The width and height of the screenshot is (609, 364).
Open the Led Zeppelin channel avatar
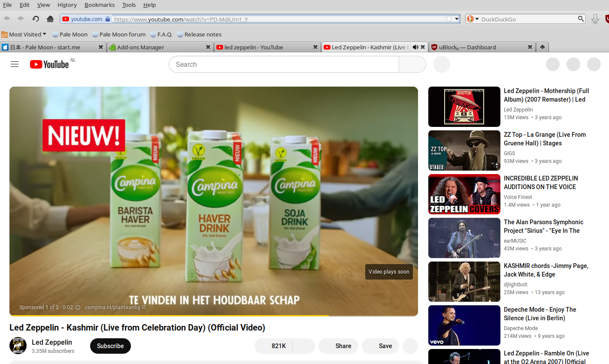pos(18,346)
